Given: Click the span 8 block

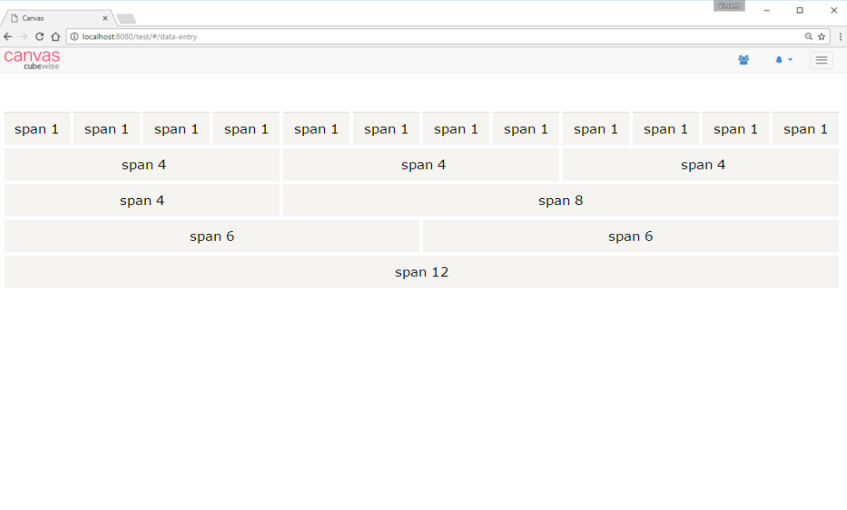Looking at the screenshot, I should point(560,200).
